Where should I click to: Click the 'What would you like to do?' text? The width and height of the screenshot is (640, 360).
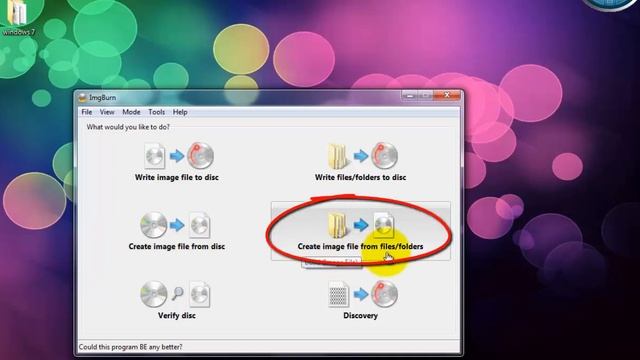click(x=128, y=127)
